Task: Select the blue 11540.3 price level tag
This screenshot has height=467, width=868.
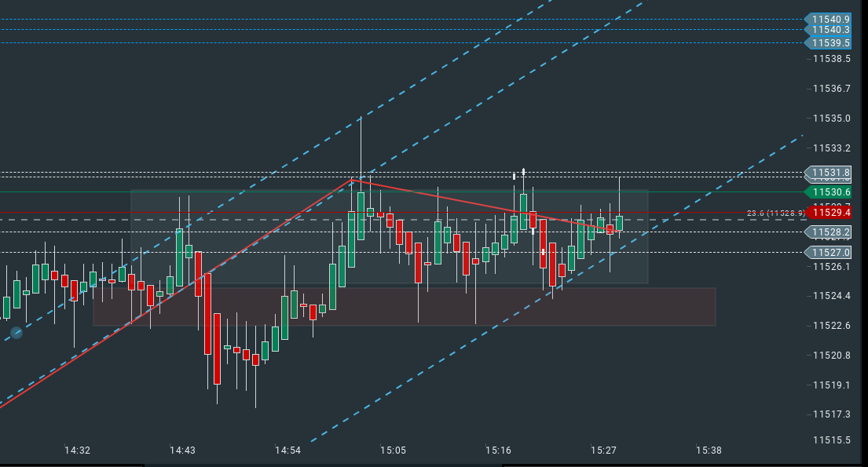Action: point(828,30)
